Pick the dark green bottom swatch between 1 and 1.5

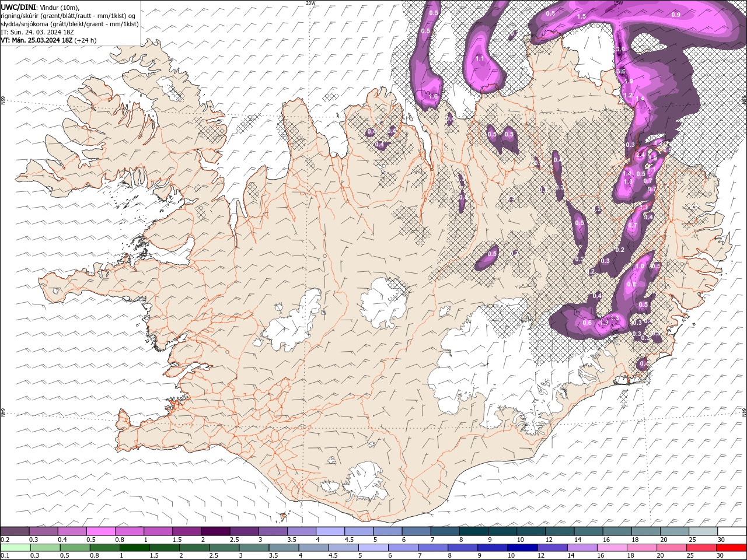coord(135,548)
